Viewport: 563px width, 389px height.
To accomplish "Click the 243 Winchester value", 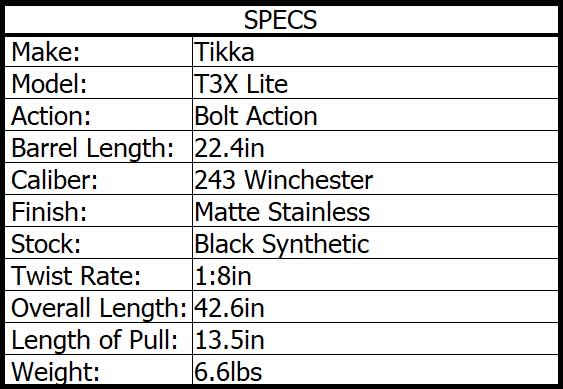I will [284, 180].
